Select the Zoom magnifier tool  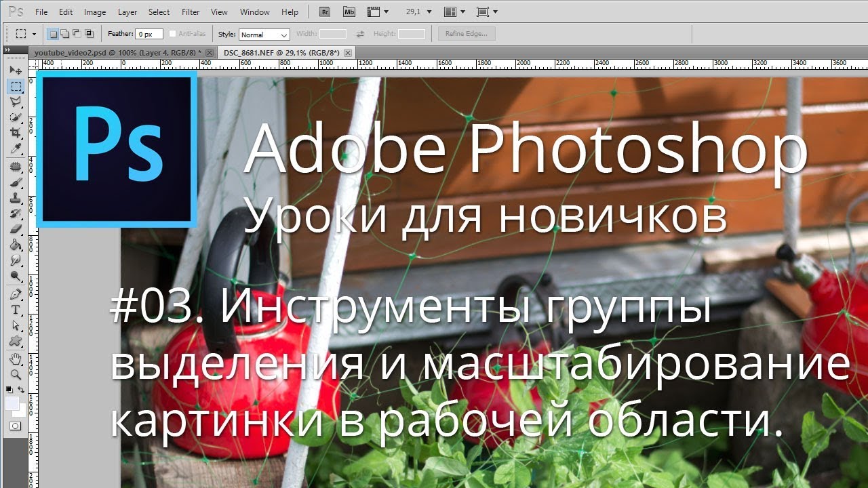coord(15,374)
